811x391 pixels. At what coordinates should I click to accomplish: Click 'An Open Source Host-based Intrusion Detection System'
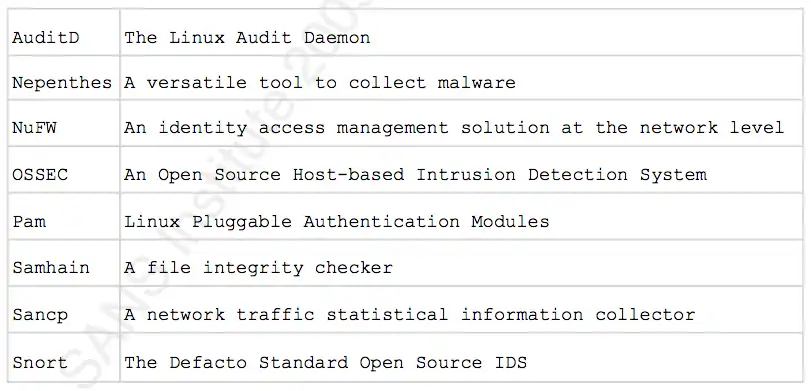coord(415,174)
